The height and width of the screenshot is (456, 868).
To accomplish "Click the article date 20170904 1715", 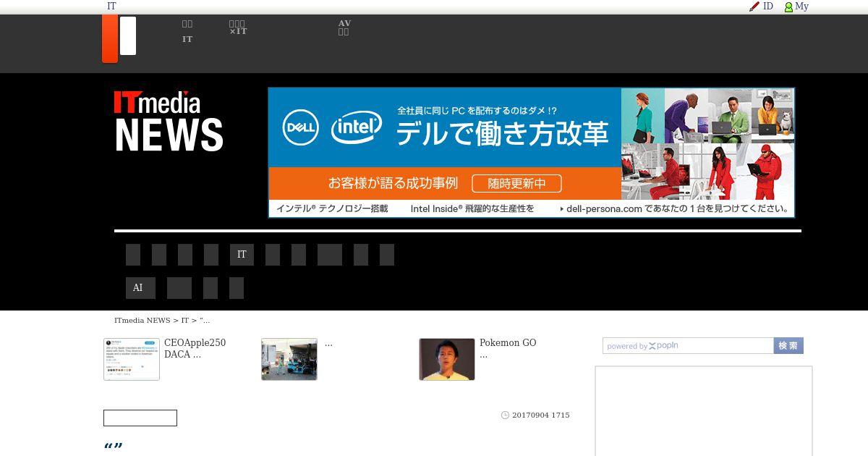I will point(541,415).
